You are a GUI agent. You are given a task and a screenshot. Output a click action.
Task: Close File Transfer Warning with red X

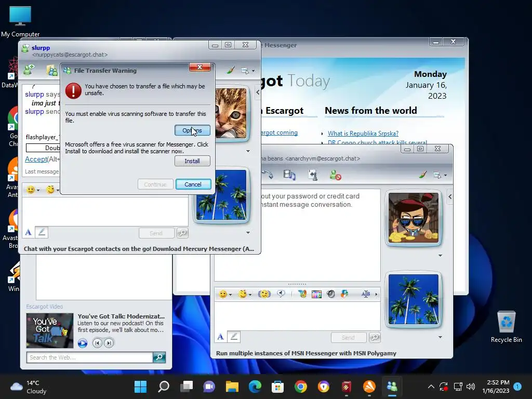pos(200,67)
